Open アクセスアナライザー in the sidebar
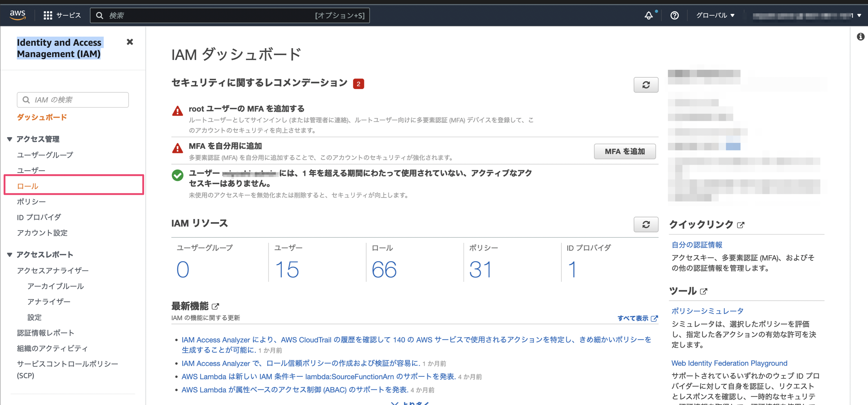 [53, 270]
